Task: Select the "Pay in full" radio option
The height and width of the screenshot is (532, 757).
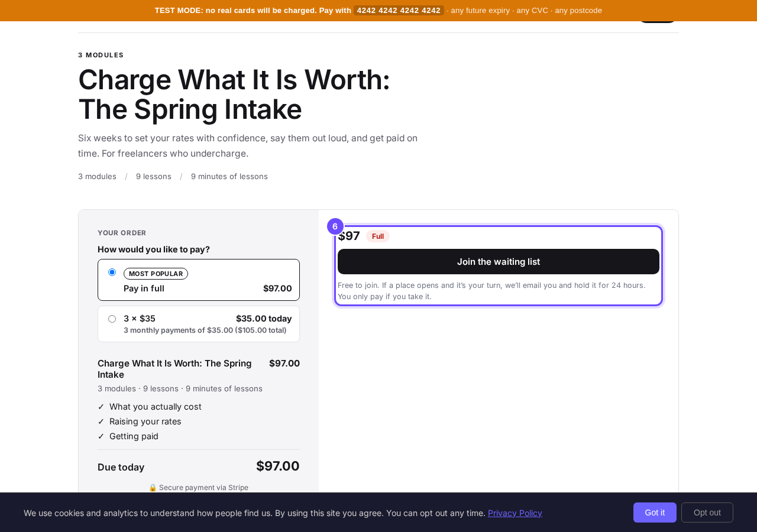Action: pyautogui.click(x=112, y=272)
